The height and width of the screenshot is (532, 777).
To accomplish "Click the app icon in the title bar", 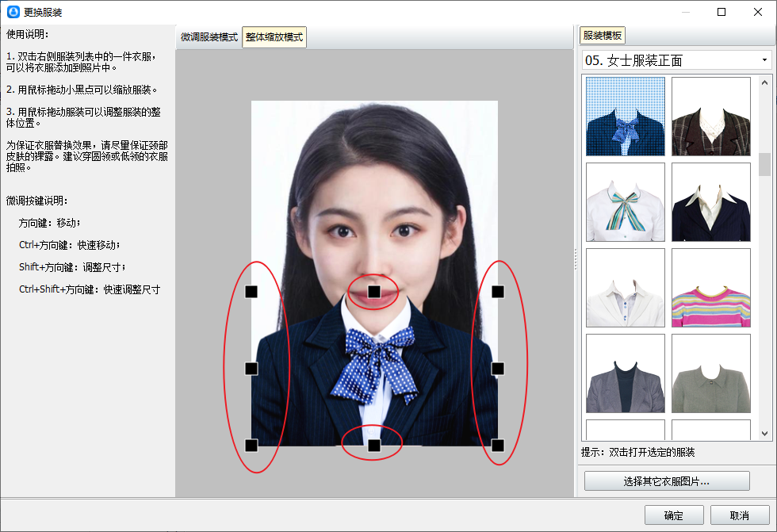I will click(13, 12).
